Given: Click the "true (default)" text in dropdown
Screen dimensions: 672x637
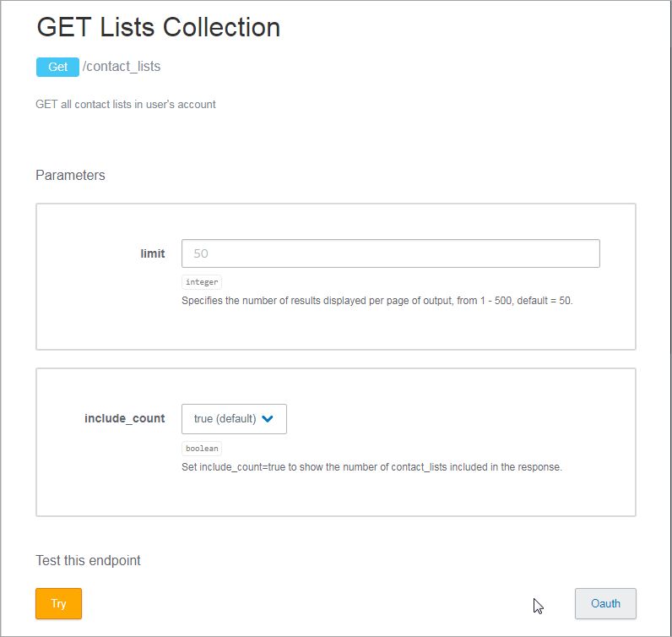Looking at the screenshot, I should pos(225,419).
